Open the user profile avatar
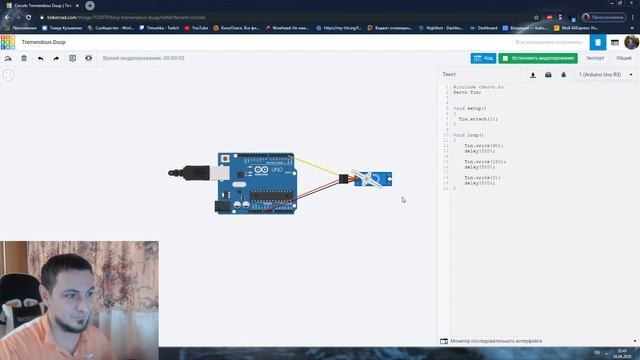The height and width of the screenshot is (360, 640). pyautogui.click(x=631, y=42)
